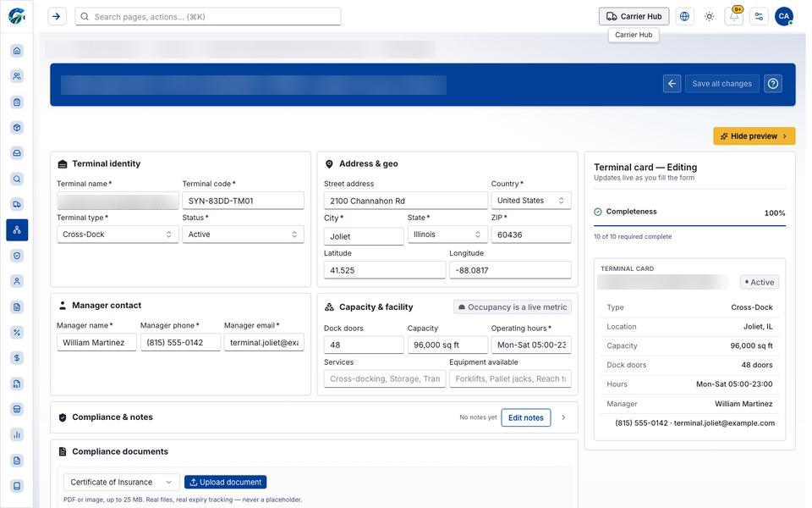
Task: Open the Terminal type dropdown
Action: (118, 235)
